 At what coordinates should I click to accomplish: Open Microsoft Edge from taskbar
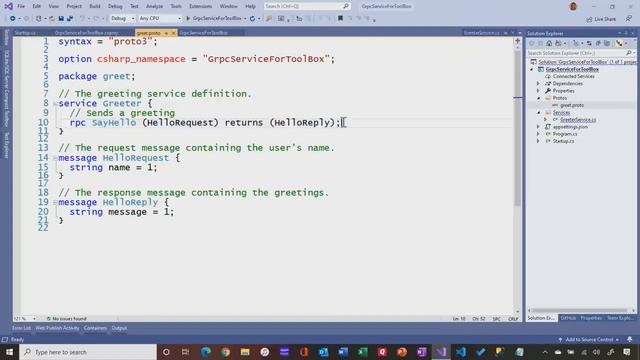click(x=205, y=352)
